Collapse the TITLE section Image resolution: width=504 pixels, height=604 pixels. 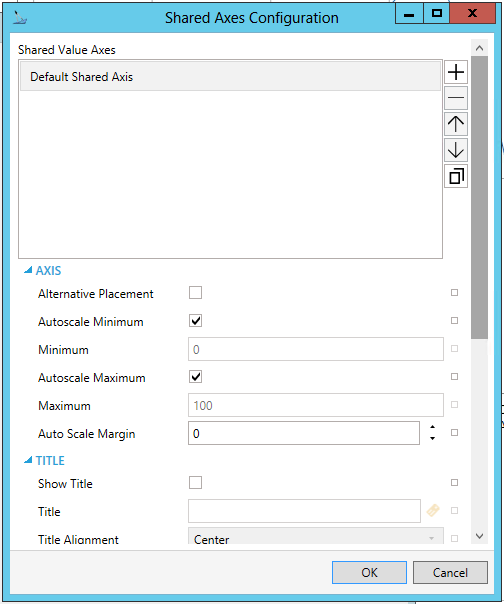pos(28,460)
